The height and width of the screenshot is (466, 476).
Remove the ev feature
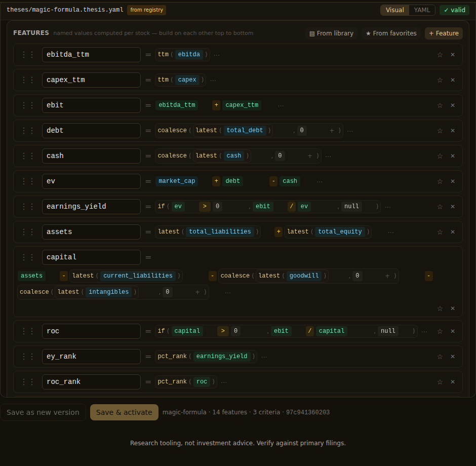(x=453, y=181)
